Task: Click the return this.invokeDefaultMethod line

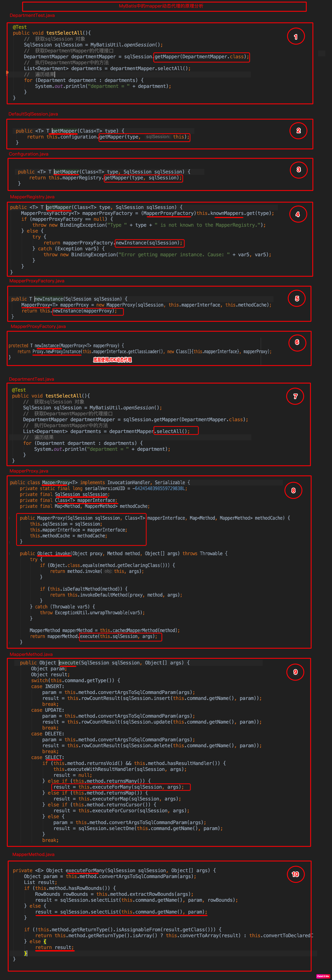Action: point(116,595)
